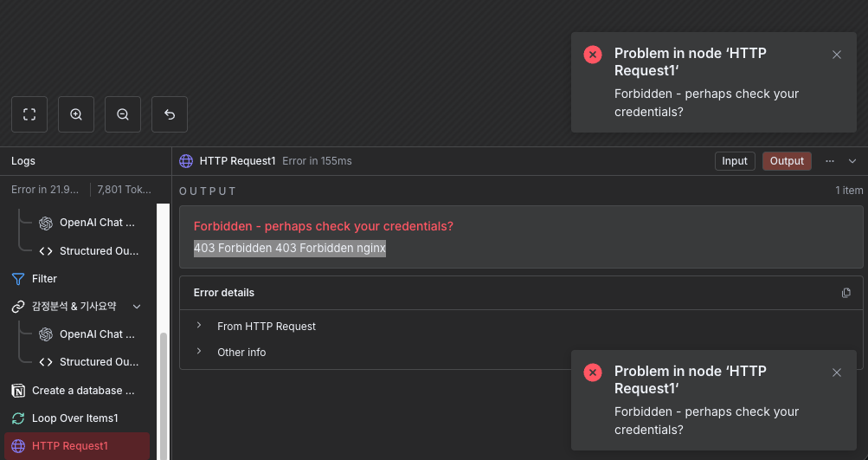The width and height of the screenshot is (868, 460).
Task: Dismiss the bottom error notification
Action: [837, 373]
